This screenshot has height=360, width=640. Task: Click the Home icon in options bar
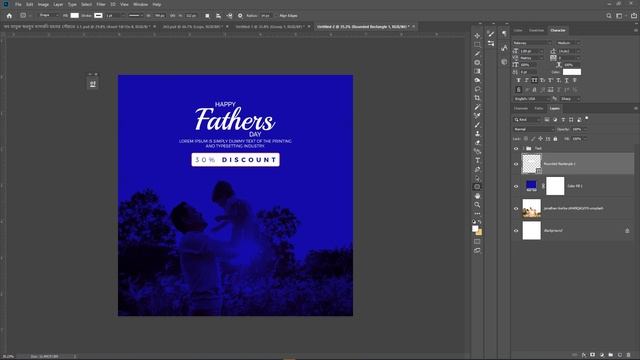coord(9,16)
